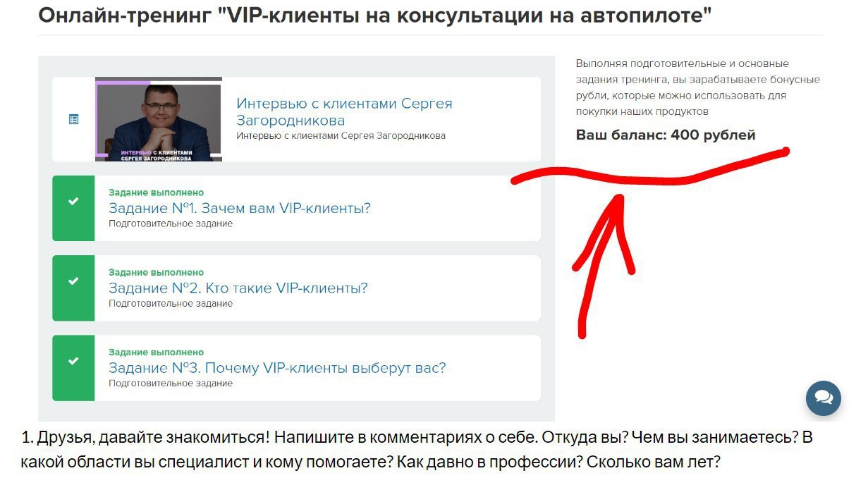The height and width of the screenshot is (478, 868).
Task: Click the bonus rubles description paragraph
Action: coord(698,87)
